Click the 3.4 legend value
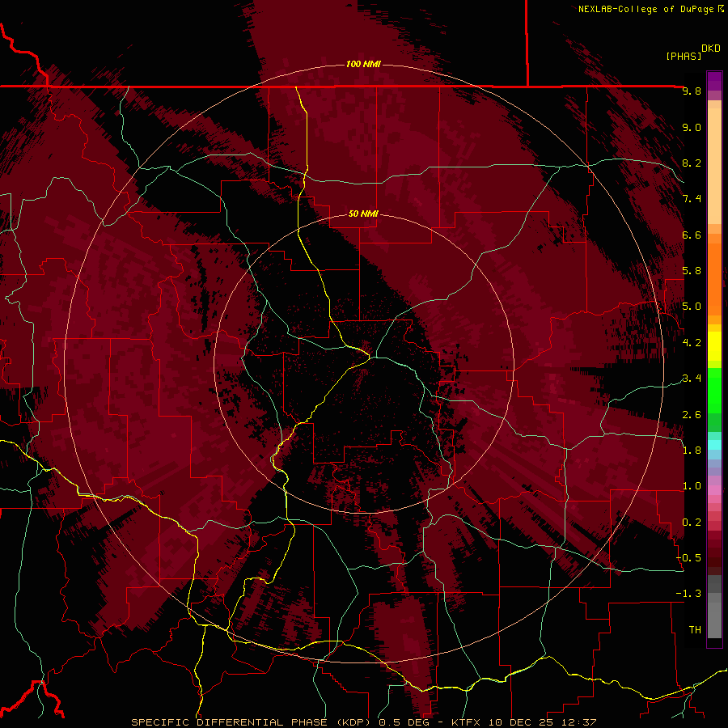 point(692,379)
